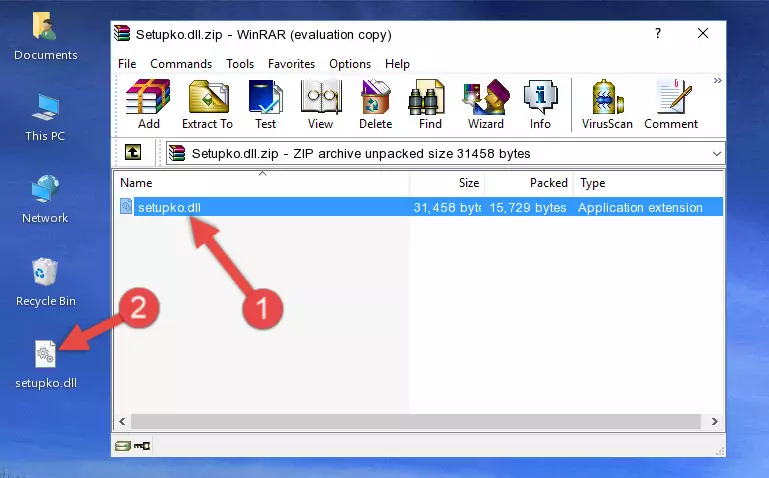769x478 pixels.
Task: Click the horizontal scrollbar right arrow
Action: 715,421
